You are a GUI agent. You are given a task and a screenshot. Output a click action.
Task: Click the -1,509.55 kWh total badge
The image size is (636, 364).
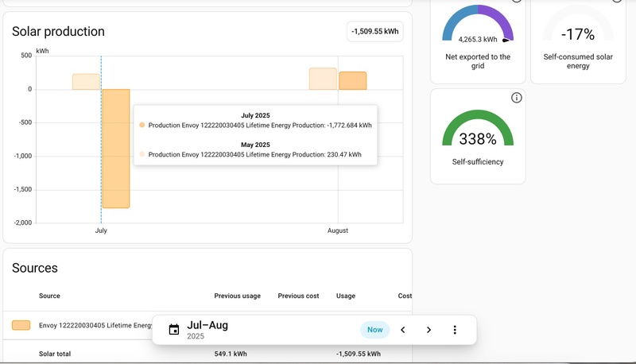(375, 31)
